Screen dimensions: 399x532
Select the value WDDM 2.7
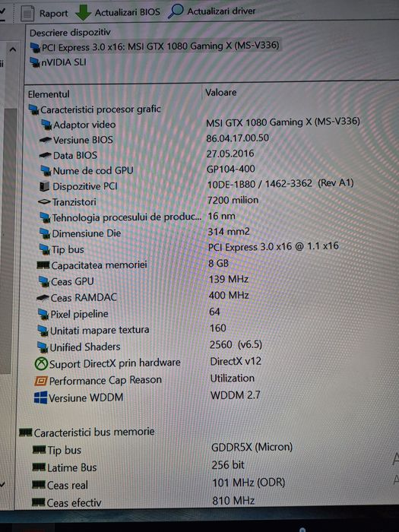(x=236, y=395)
